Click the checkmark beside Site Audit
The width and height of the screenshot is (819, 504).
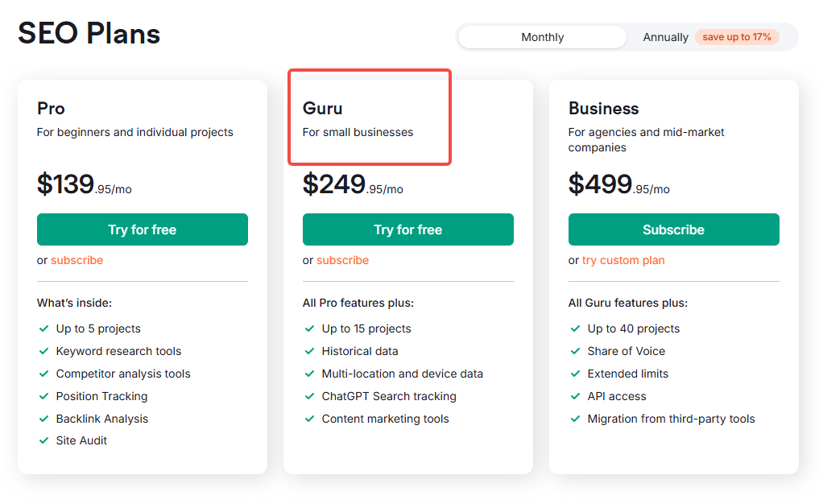(43, 440)
